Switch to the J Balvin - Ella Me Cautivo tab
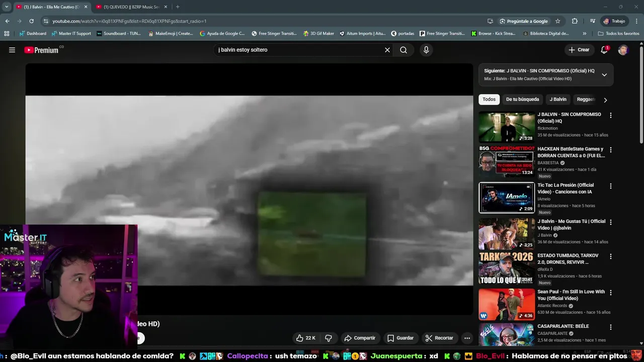This screenshot has height=362, width=644. (x=51, y=7)
